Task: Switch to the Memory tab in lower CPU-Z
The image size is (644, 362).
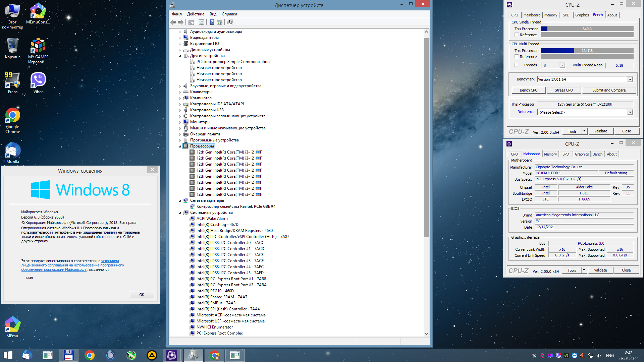Action: (550, 154)
